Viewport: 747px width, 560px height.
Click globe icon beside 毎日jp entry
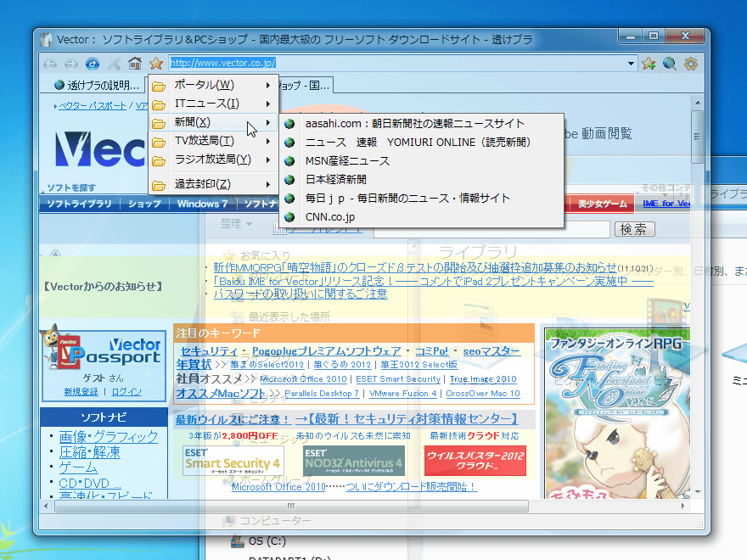(289, 199)
